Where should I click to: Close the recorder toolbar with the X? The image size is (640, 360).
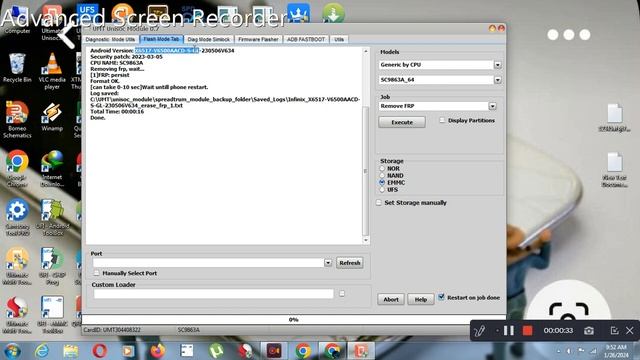click(630, 331)
